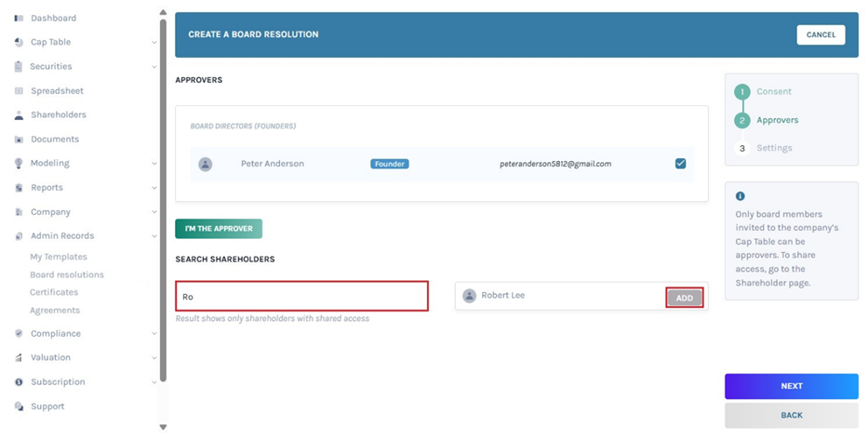Expand the Reports section chevron
Viewport: 868px width, 440px height.
[154, 188]
